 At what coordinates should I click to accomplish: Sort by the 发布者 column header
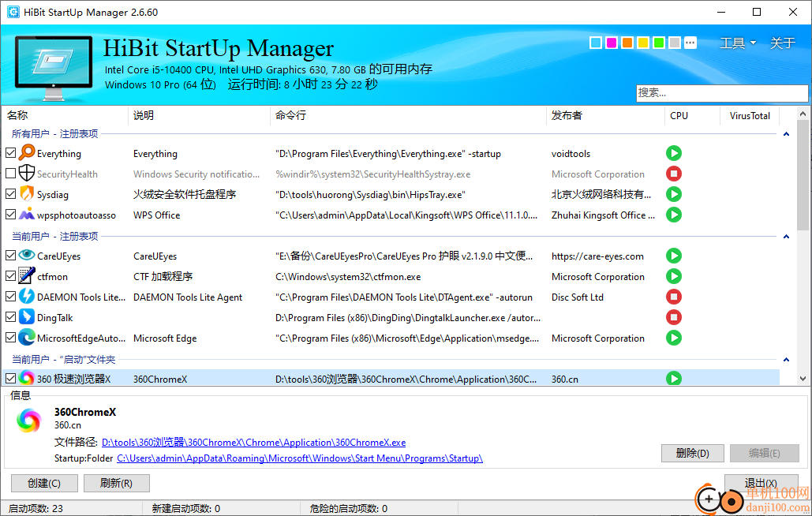(605, 115)
